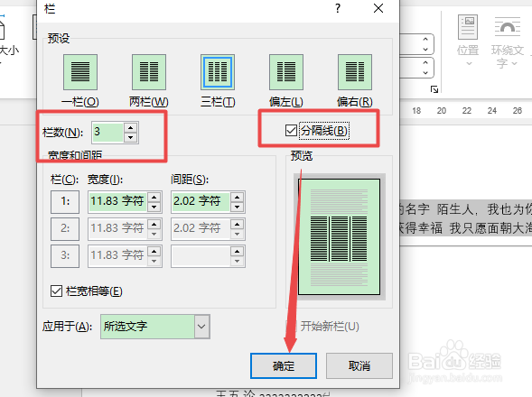Click the 取消 button

[x=359, y=365]
